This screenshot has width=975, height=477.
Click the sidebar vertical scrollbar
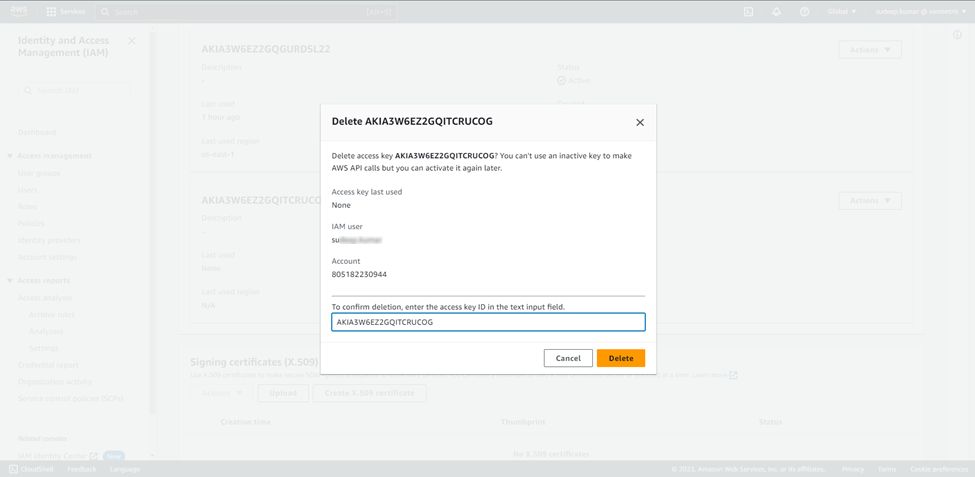pos(153,224)
